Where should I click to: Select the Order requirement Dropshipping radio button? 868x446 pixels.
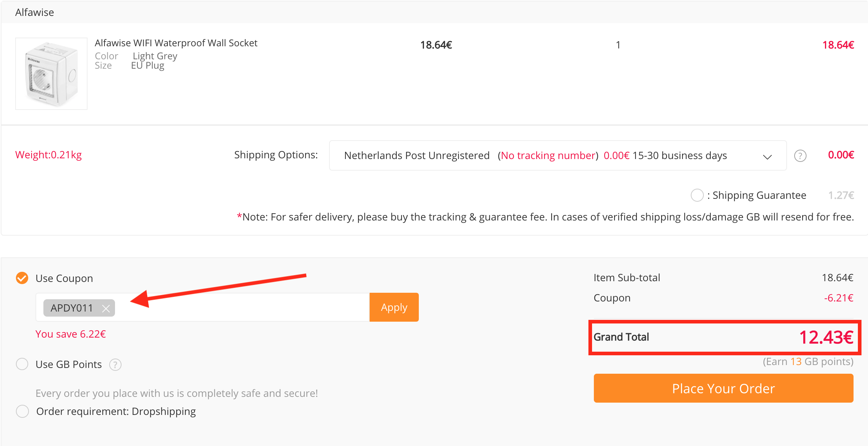click(x=22, y=411)
